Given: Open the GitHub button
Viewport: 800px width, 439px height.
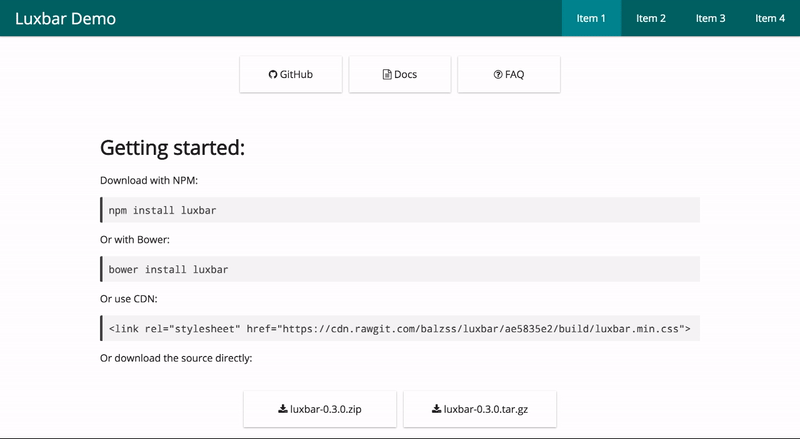Looking at the screenshot, I should [291, 75].
